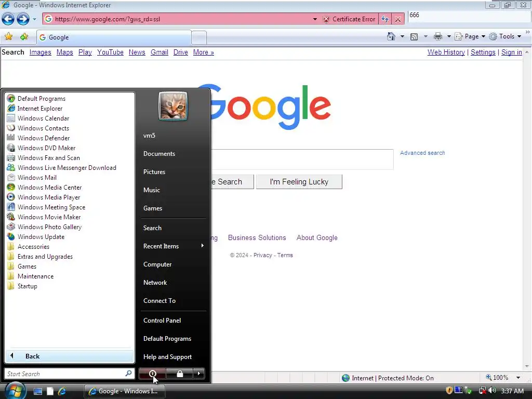Open the recent pages dropdown beside Forward
The height and width of the screenshot is (399, 532).
click(34, 19)
